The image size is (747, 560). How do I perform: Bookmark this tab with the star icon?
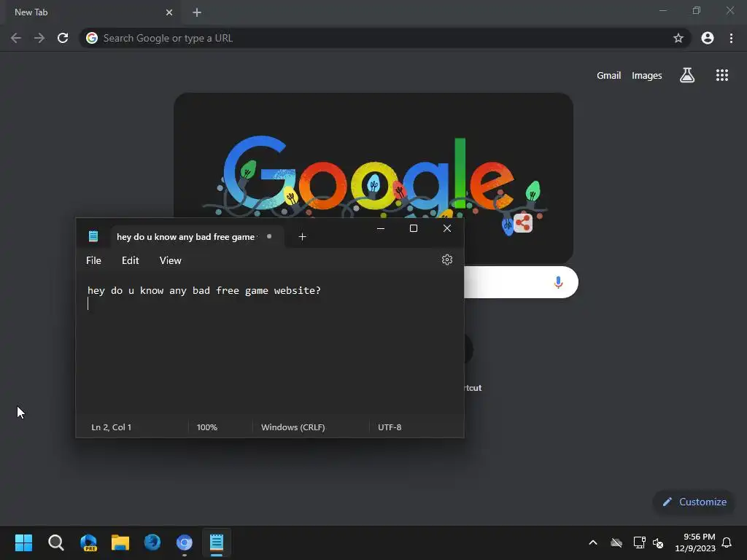(678, 38)
